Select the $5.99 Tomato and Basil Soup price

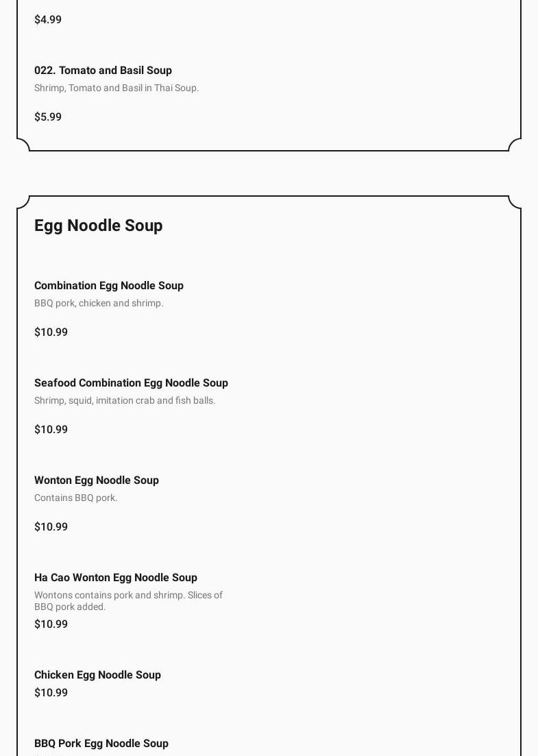[x=48, y=117]
